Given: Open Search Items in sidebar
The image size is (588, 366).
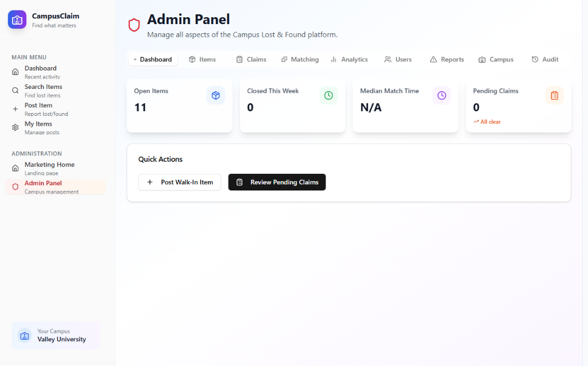Looking at the screenshot, I should 56,91.
